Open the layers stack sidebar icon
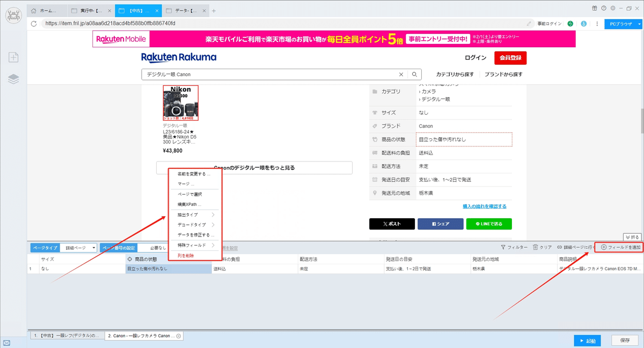 tap(13, 79)
